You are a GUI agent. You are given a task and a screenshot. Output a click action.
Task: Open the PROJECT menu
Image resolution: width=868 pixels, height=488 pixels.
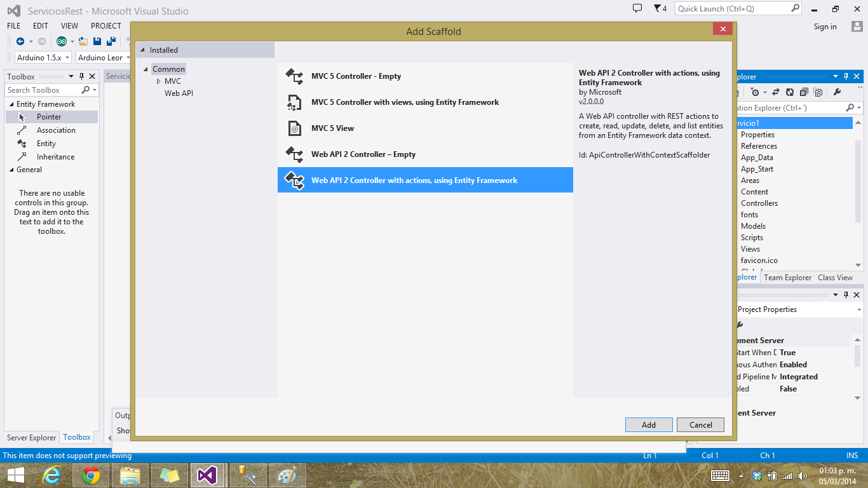(106, 26)
